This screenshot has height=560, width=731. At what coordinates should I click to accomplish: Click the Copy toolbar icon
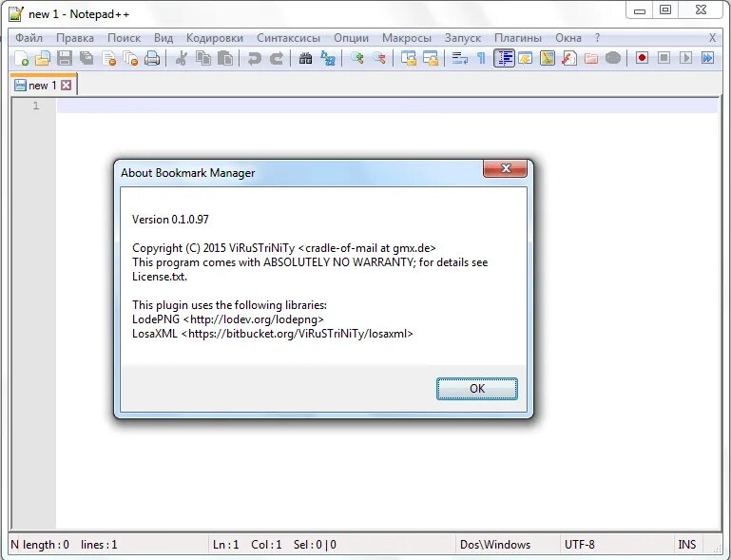pyautogui.click(x=203, y=58)
